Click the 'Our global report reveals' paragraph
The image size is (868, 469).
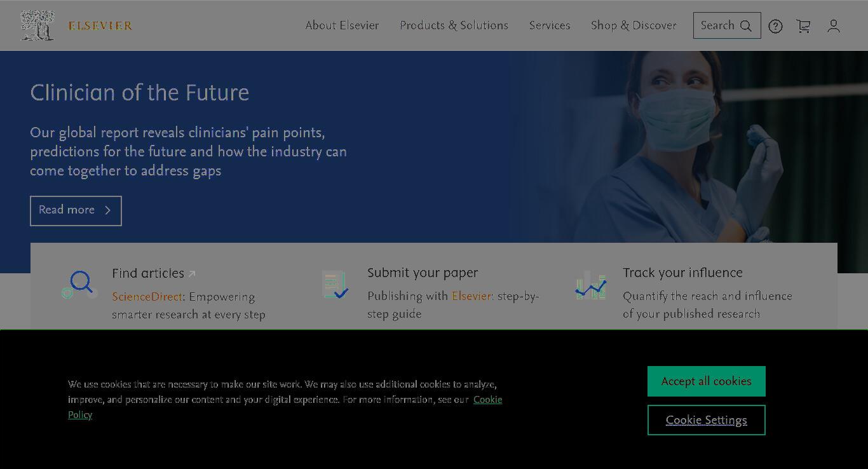pyautogui.click(x=189, y=152)
